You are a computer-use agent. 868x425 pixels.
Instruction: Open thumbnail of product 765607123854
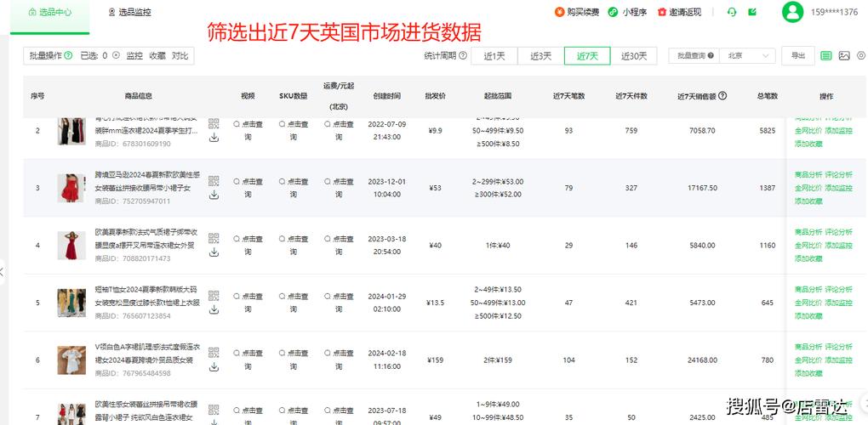click(71, 303)
